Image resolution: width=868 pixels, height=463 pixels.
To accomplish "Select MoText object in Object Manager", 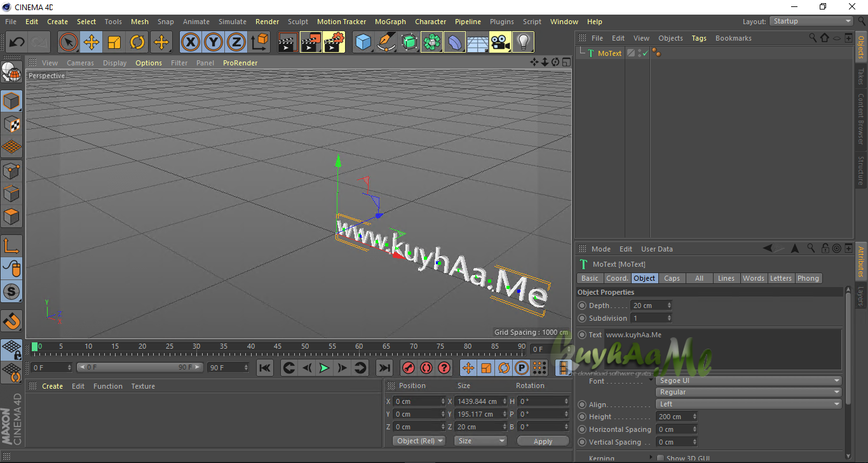I will (x=609, y=53).
